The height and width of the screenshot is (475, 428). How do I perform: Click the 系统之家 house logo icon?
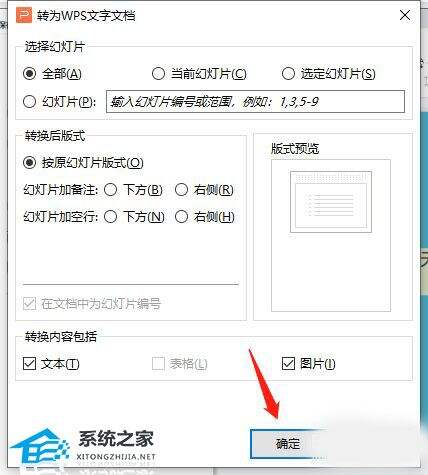pyautogui.click(x=39, y=448)
